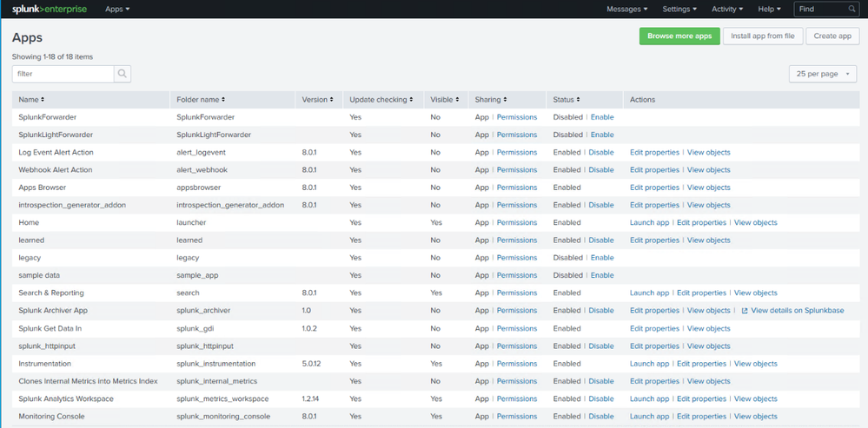Click the filter search magnifier icon
The height and width of the screenshot is (428, 868).
pos(123,74)
